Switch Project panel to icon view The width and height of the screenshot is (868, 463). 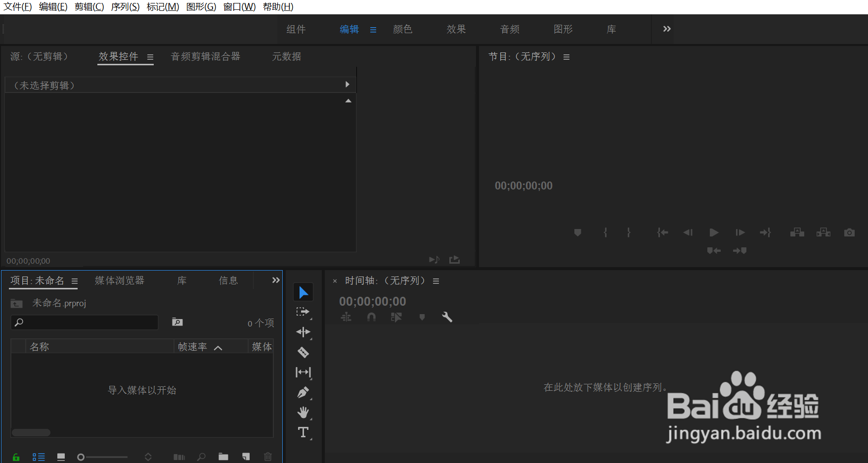click(61, 457)
